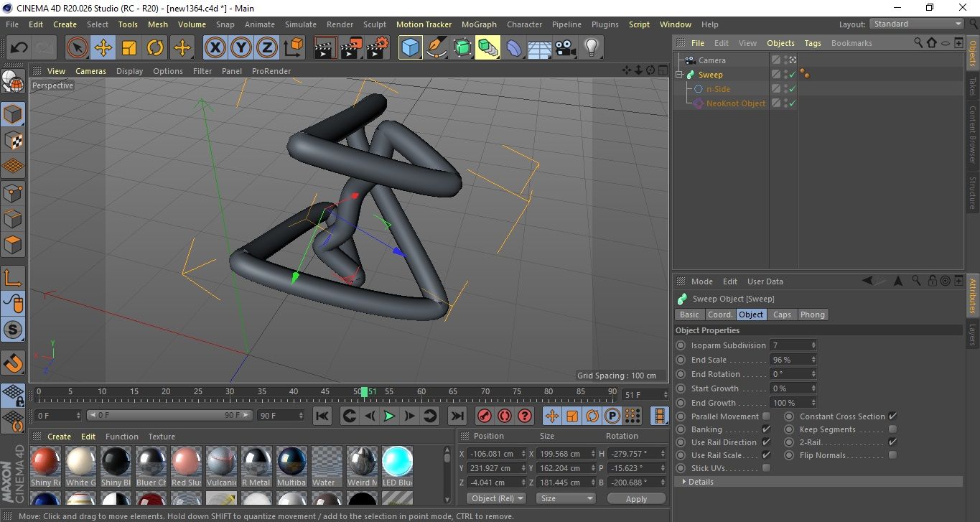The height and width of the screenshot is (522, 980).
Task: Click the End Growth stepper arrows
Action: (813, 403)
